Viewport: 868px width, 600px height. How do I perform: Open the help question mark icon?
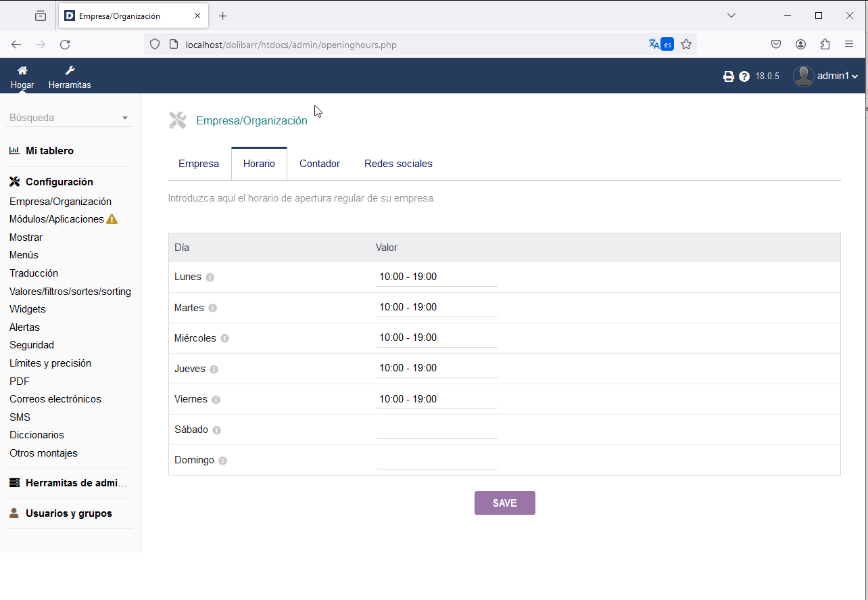pos(744,76)
